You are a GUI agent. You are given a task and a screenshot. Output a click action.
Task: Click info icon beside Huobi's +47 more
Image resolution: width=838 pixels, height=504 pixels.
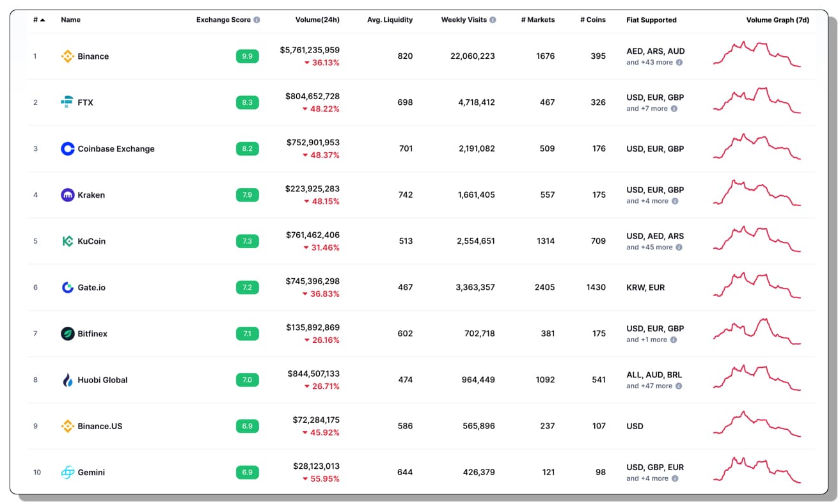[x=679, y=386]
